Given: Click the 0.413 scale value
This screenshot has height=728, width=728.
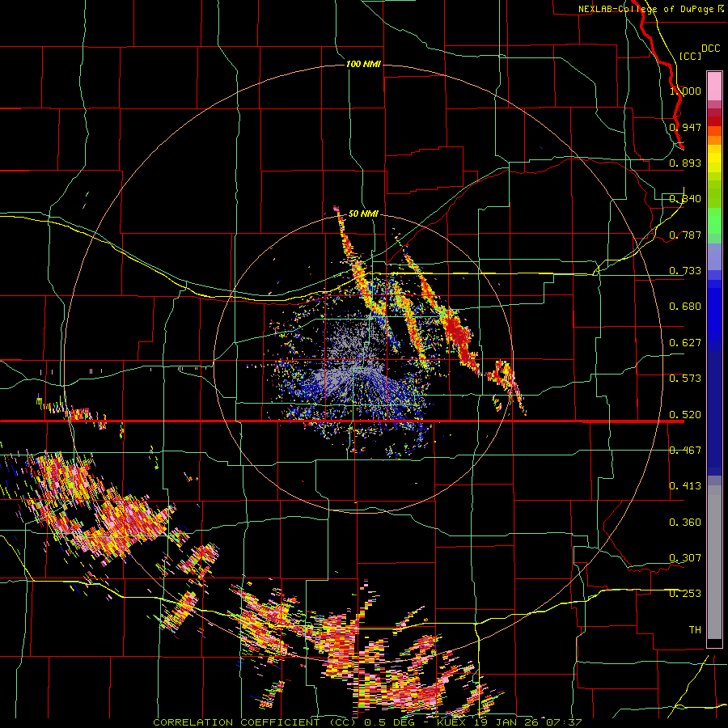Looking at the screenshot, I should pyautogui.click(x=685, y=486).
